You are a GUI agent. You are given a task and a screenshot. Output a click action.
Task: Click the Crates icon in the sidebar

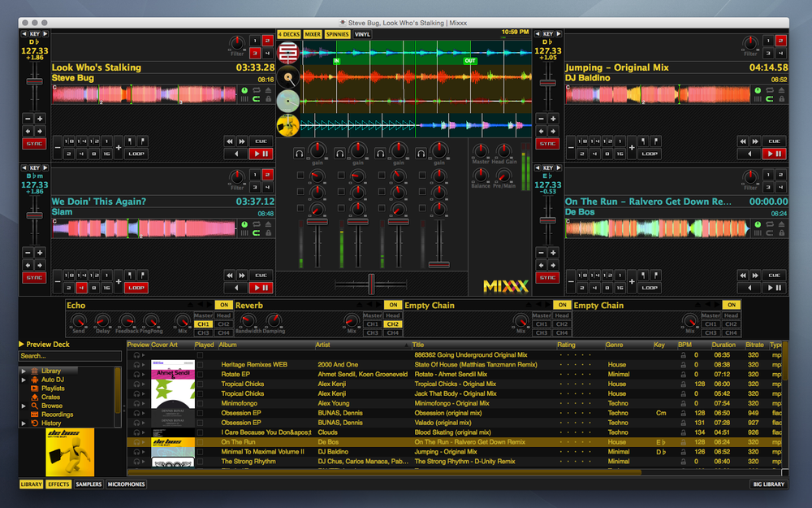click(x=36, y=397)
